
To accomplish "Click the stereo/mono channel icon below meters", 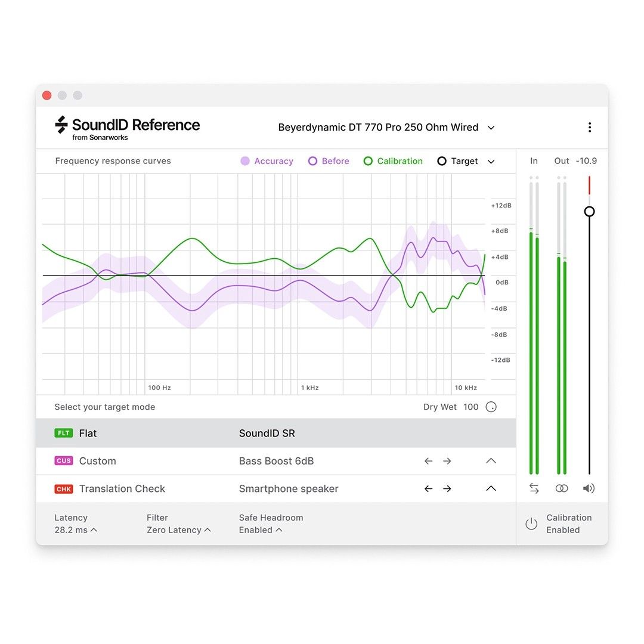I will pyautogui.click(x=561, y=488).
